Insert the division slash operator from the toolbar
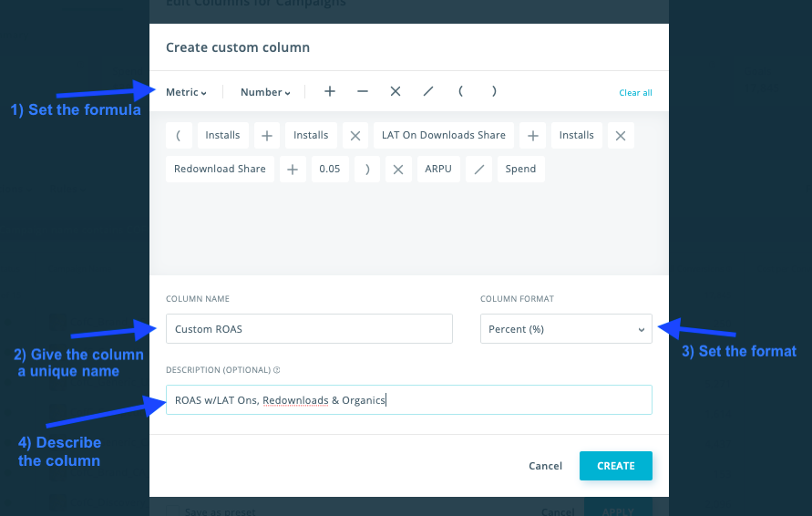The width and height of the screenshot is (812, 516). (x=428, y=92)
